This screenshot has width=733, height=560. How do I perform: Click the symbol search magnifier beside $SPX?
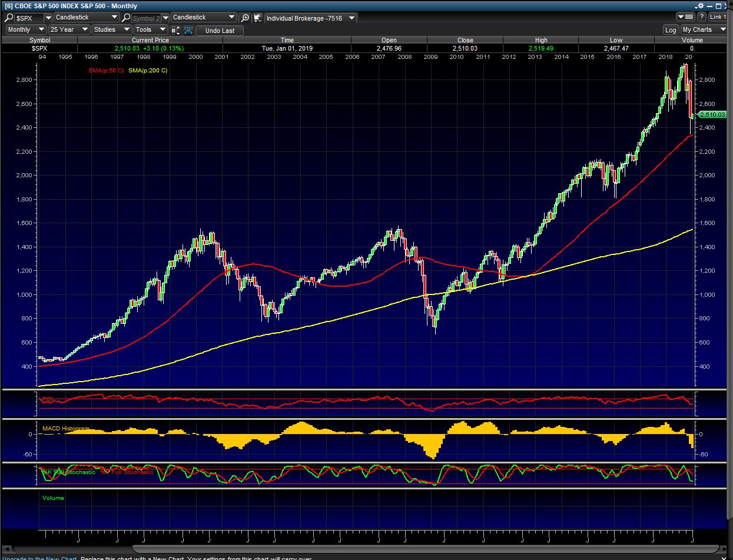[x=9, y=18]
